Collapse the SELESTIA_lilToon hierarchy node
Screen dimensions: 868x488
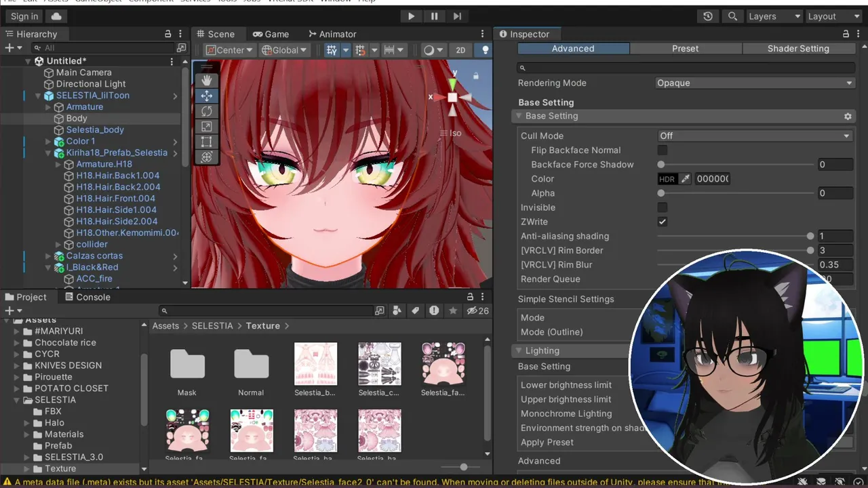click(x=39, y=96)
